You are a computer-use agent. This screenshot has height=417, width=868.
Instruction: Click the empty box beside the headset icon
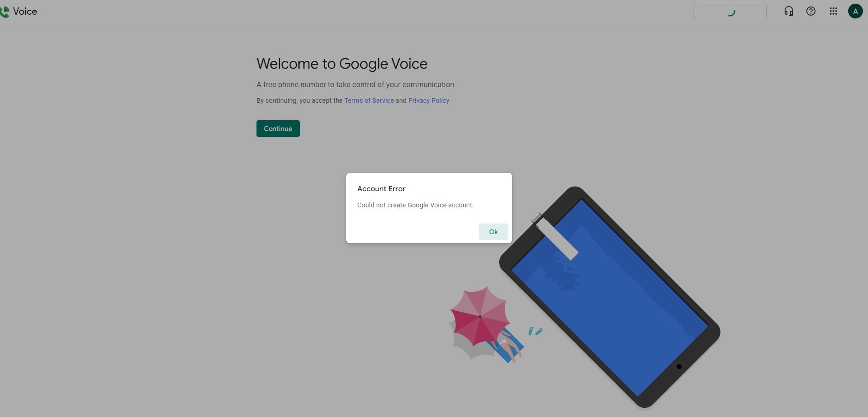(x=729, y=11)
